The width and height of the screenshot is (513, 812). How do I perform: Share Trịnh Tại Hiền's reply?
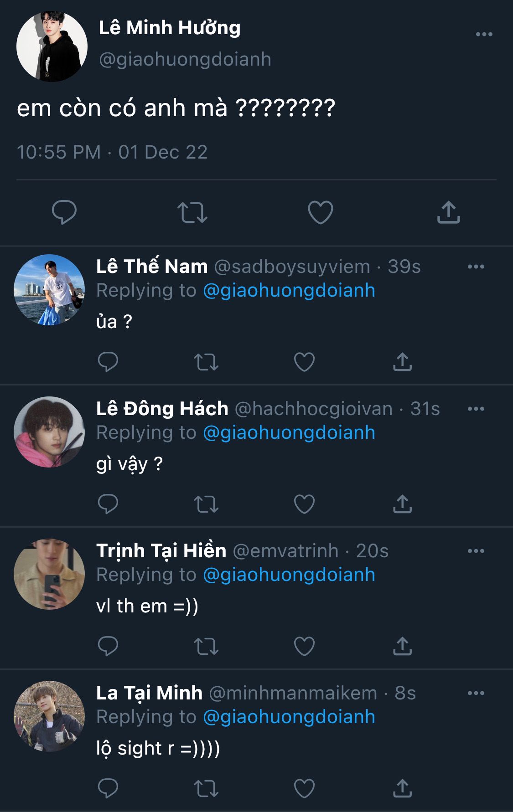pyautogui.click(x=402, y=647)
